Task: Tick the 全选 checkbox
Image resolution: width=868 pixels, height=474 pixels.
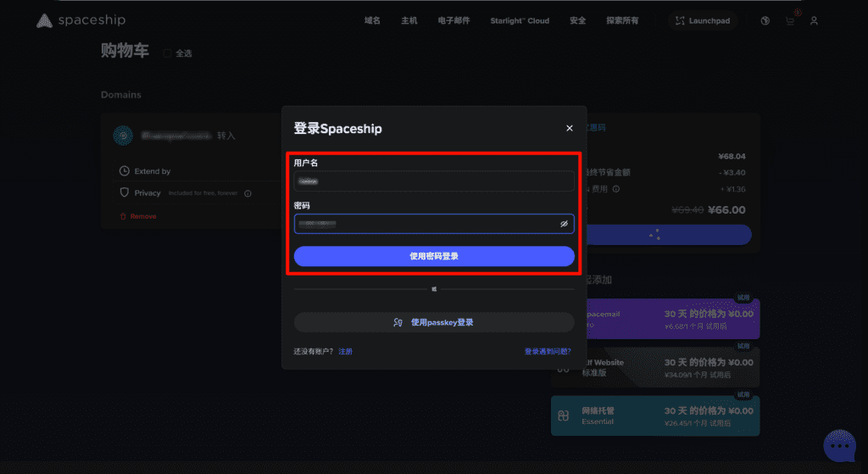Action: (x=167, y=53)
